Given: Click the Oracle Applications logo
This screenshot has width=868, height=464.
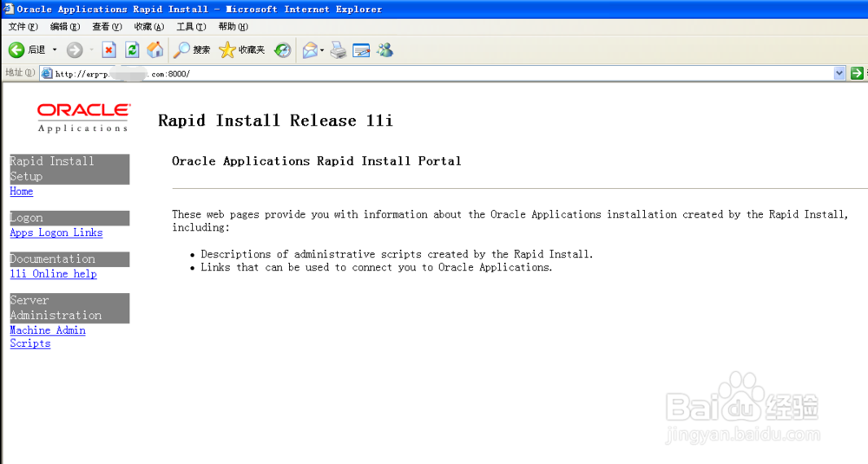Looking at the screenshot, I should [x=83, y=117].
